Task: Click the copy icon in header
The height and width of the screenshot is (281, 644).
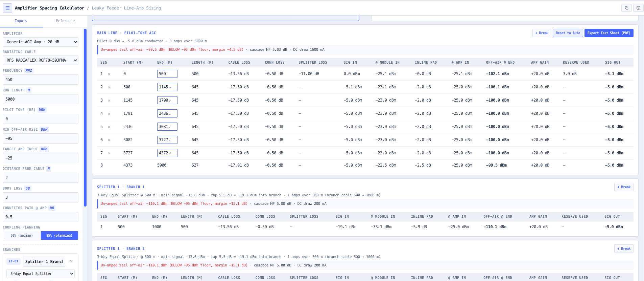Action: (626, 8)
